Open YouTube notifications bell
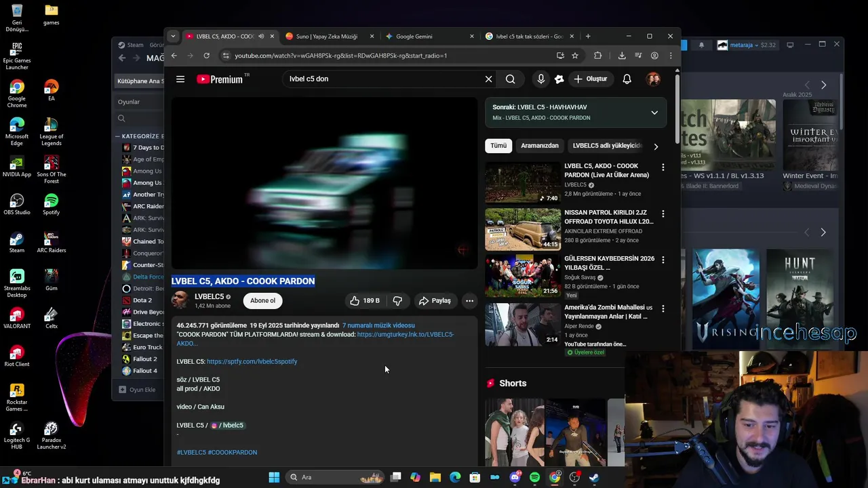 pyautogui.click(x=627, y=79)
